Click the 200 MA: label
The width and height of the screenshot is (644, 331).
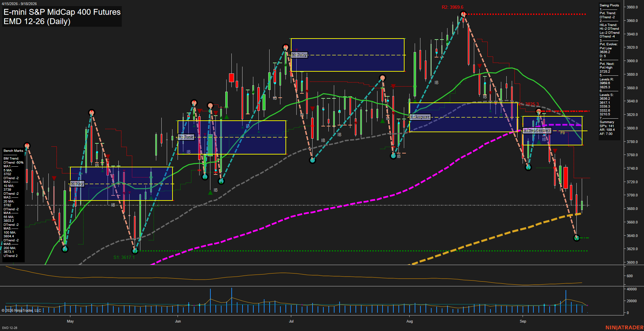point(10,248)
